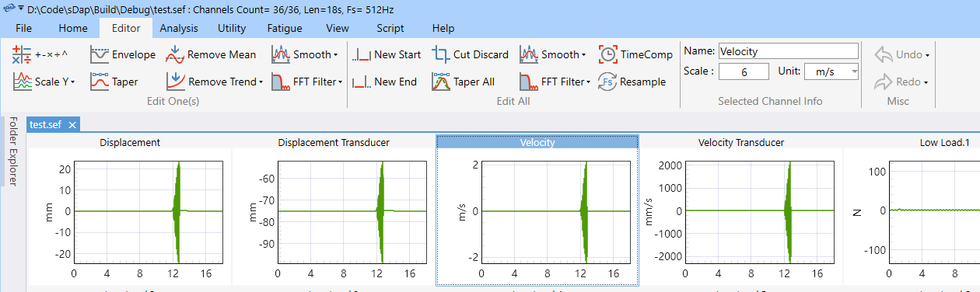Click the Remove Mean icon

[x=175, y=54]
